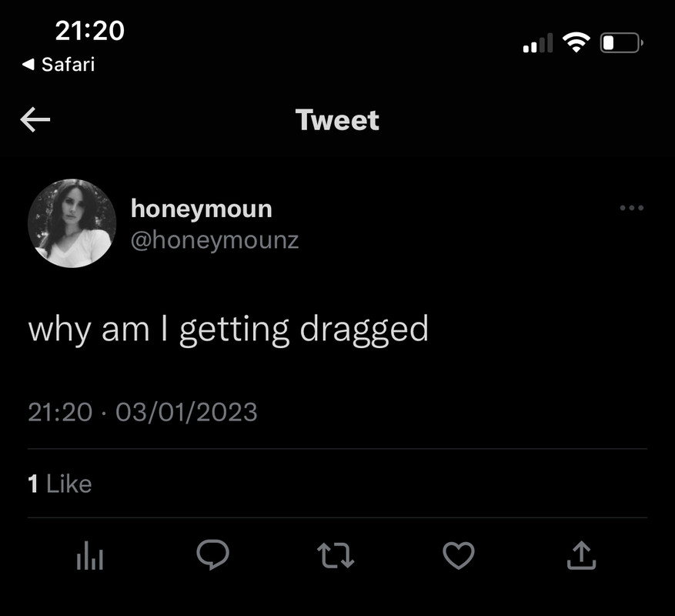675x616 pixels.
Task: Return to Safari via back link
Action: (58, 65)
